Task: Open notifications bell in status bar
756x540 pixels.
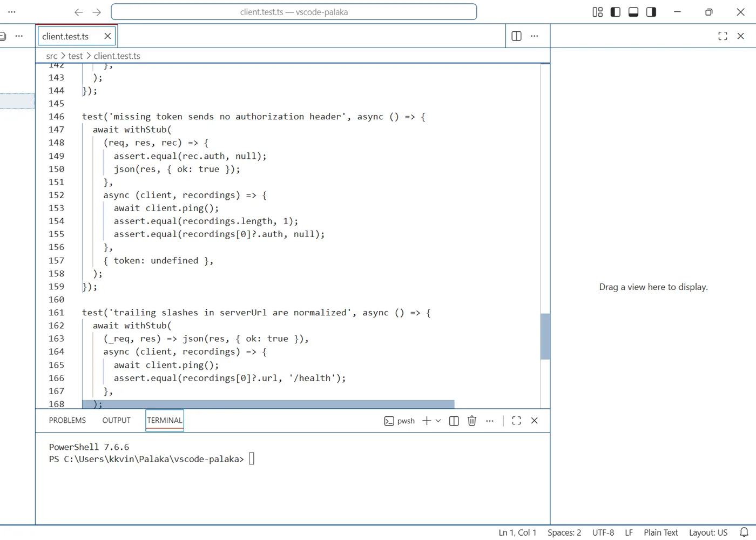Action: pos(744,532)
